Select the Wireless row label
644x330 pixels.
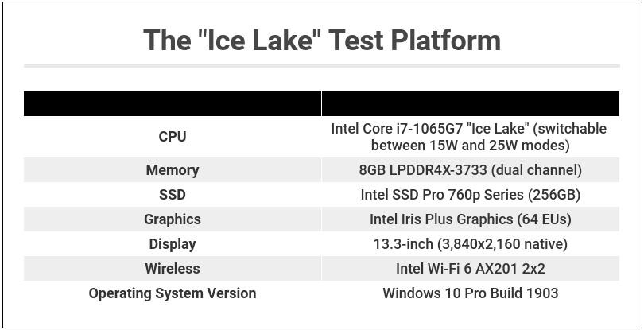[x=173, y=269]
